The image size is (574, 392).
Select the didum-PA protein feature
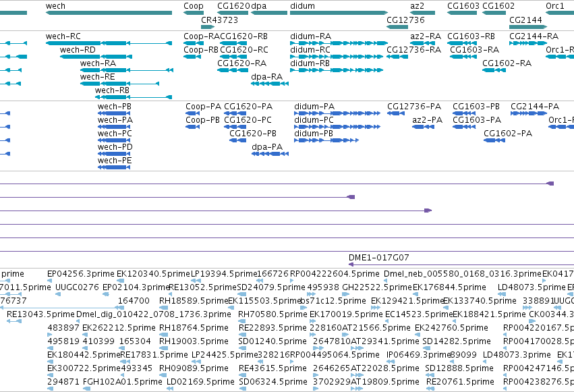[x=337, y=113]
